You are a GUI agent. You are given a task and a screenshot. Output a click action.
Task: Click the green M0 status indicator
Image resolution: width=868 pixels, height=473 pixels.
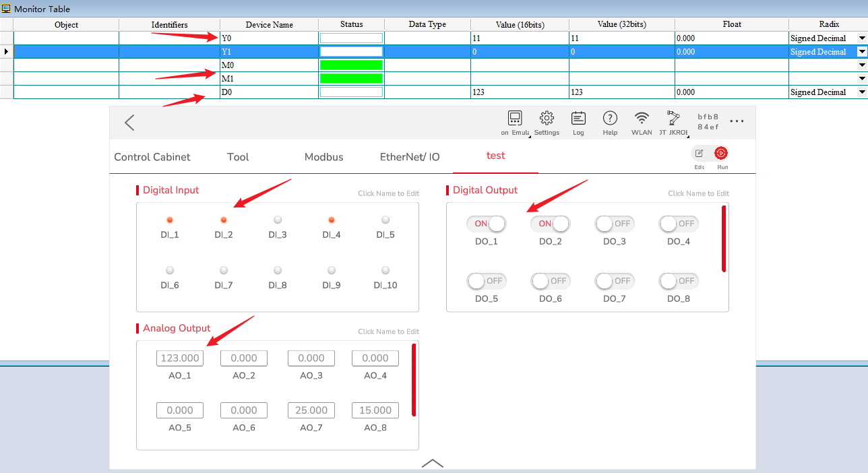click(x=351, y=65)
